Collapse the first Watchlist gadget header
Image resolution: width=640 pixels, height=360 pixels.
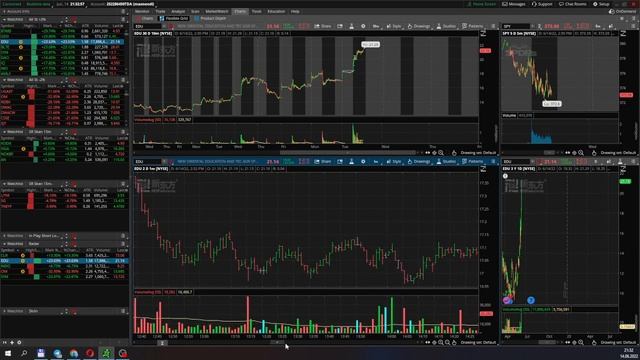click(x=4, y=19)
